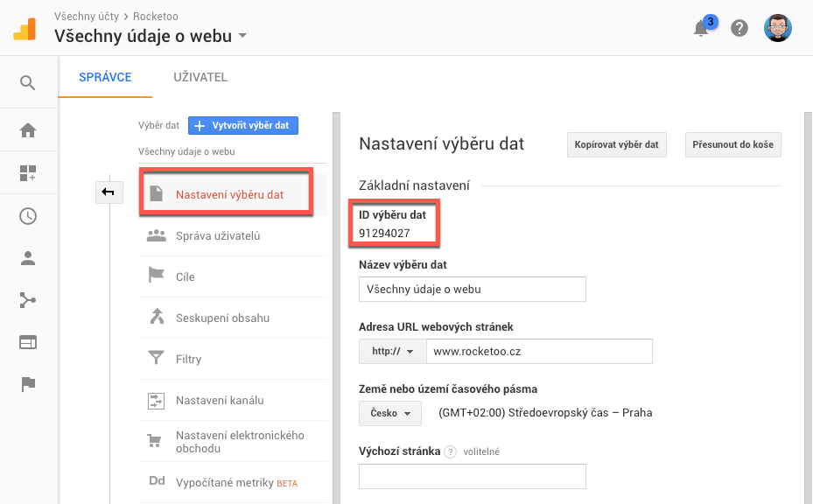
Task: Switch to the UŽIVATEL tab
Action: click(200, 77)
